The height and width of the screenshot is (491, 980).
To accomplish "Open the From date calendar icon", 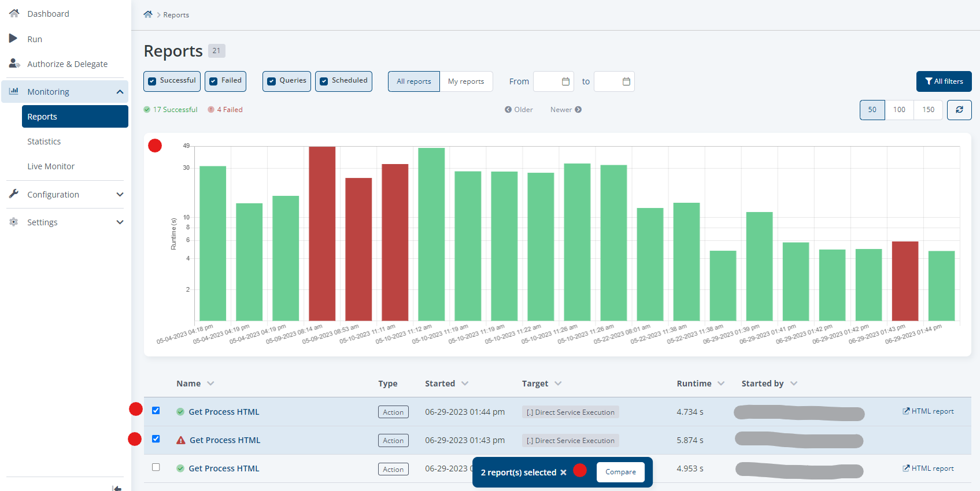I will (x=565, y=81).
